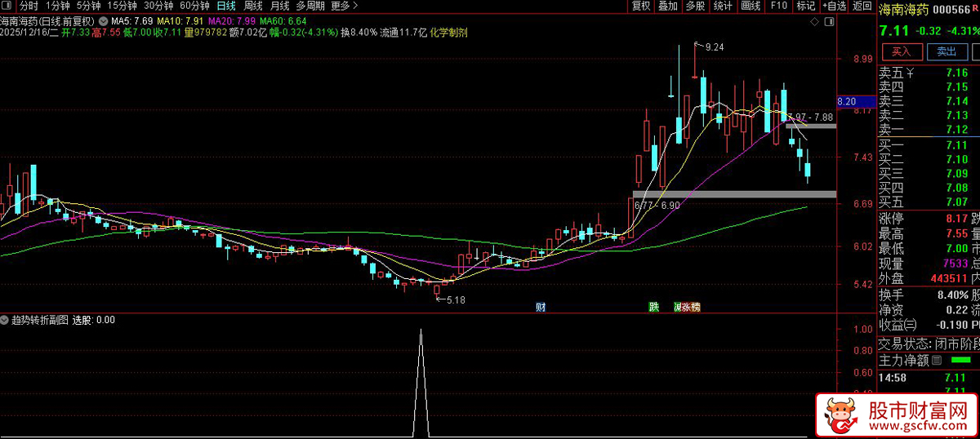Viewport: 980px width, 439px height.
Task: Add stock with +自选 button
Action: coord(833,6)
